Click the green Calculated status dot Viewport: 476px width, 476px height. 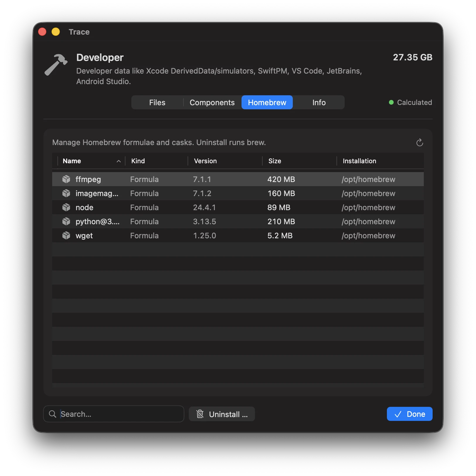point(391,102)
